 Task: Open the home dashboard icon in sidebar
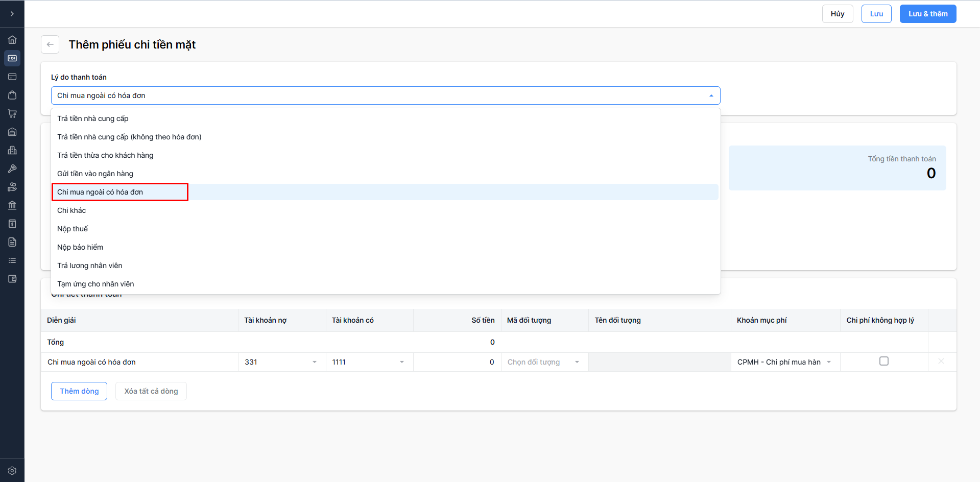click(12, 40)
